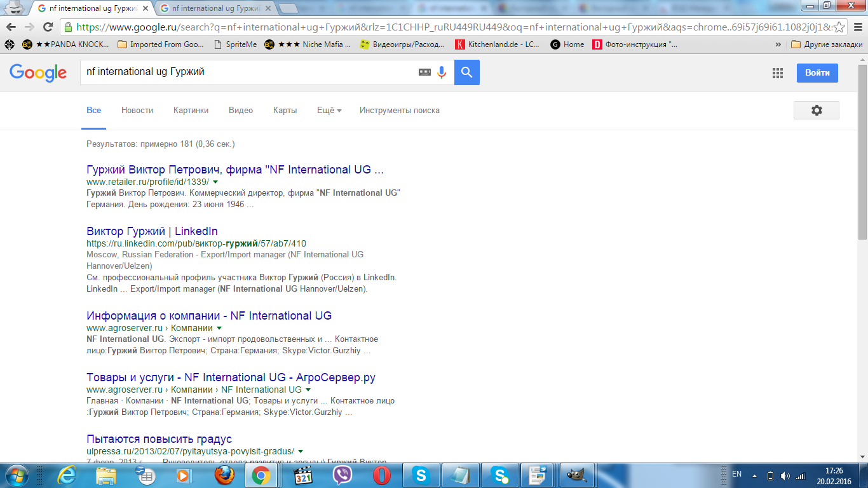Image resolution: width=868 pixels, height=488 pixels.
Task: Show hidden system tray icons
Action: [754, 475]
